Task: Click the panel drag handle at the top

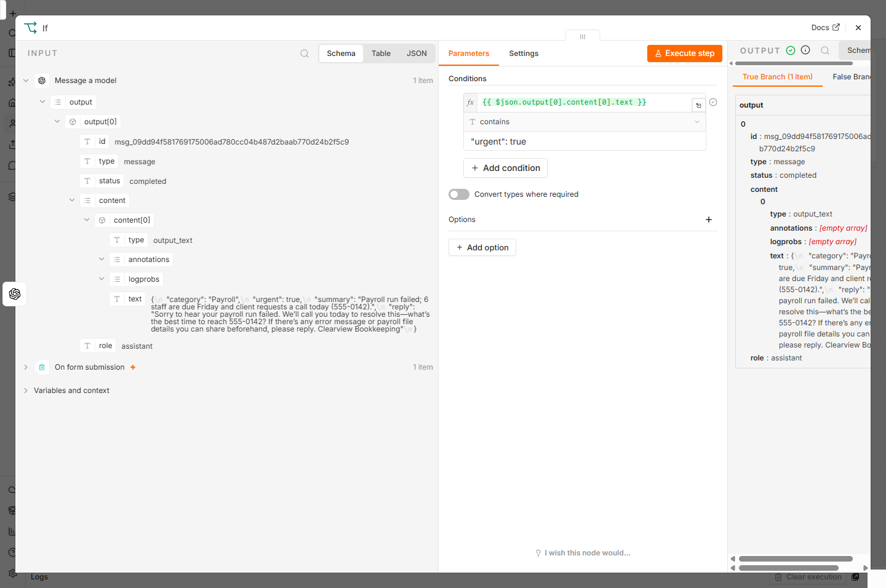Action: pyautogui.click(x=583, y=36)
